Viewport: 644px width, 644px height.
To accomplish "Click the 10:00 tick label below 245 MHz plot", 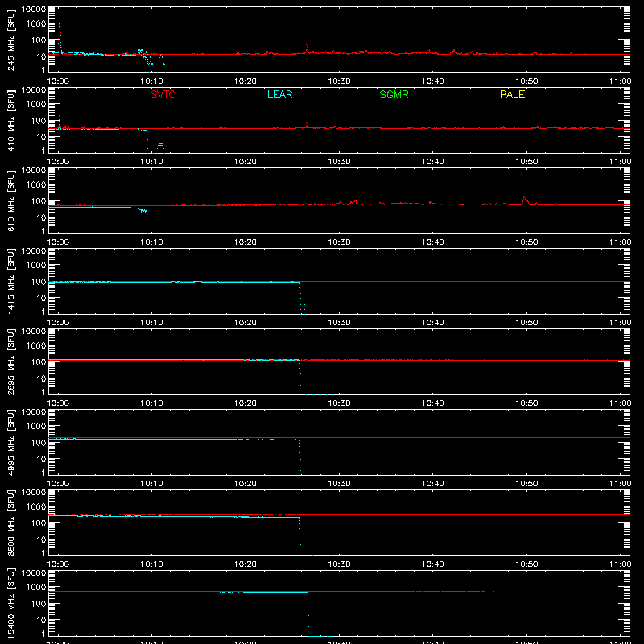I will point(58,81).
